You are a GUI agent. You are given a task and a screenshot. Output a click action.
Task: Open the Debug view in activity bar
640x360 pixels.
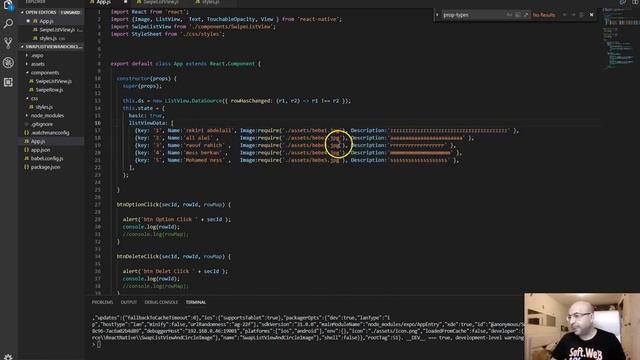click(x=8, y=62)
